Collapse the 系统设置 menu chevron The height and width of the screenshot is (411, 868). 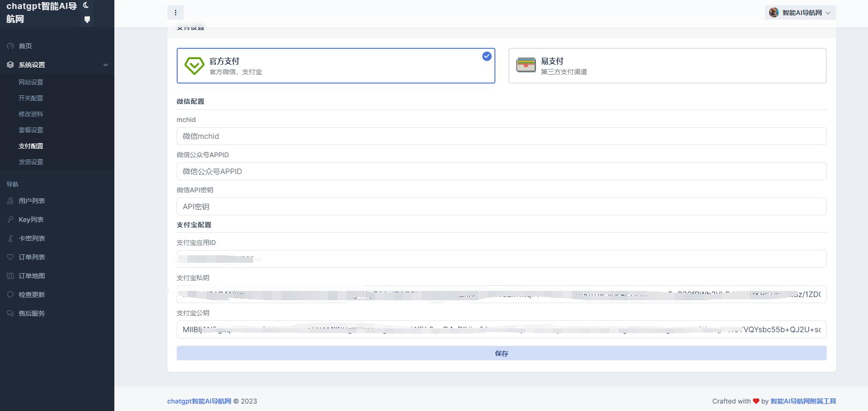(x=105, y=65)
